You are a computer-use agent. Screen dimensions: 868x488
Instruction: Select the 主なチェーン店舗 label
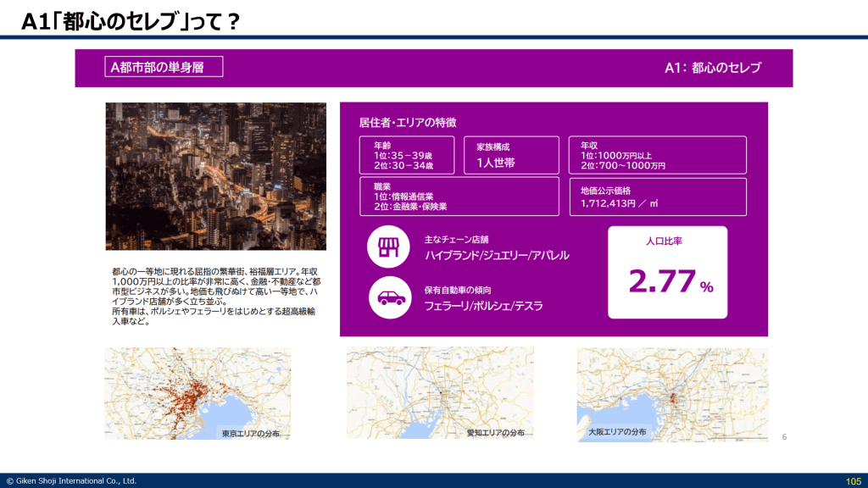457,240
